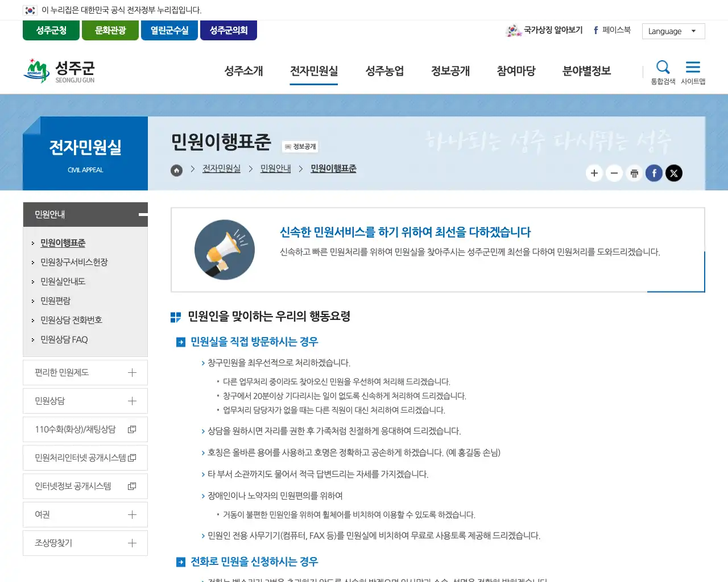728x582 pixels.
Task: Share on Facebook round icon
Action: [654, 173]
